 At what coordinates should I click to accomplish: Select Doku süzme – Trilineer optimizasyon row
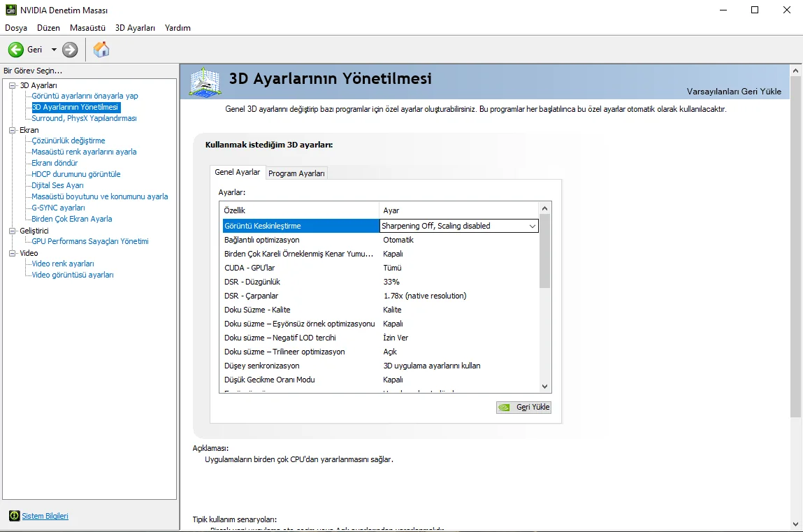(x=379, y=352)
